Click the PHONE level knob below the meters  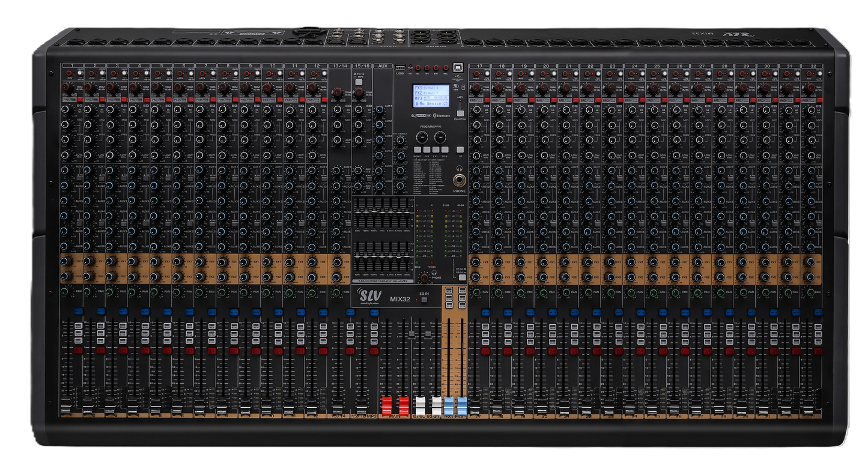[x=425, y=277]
